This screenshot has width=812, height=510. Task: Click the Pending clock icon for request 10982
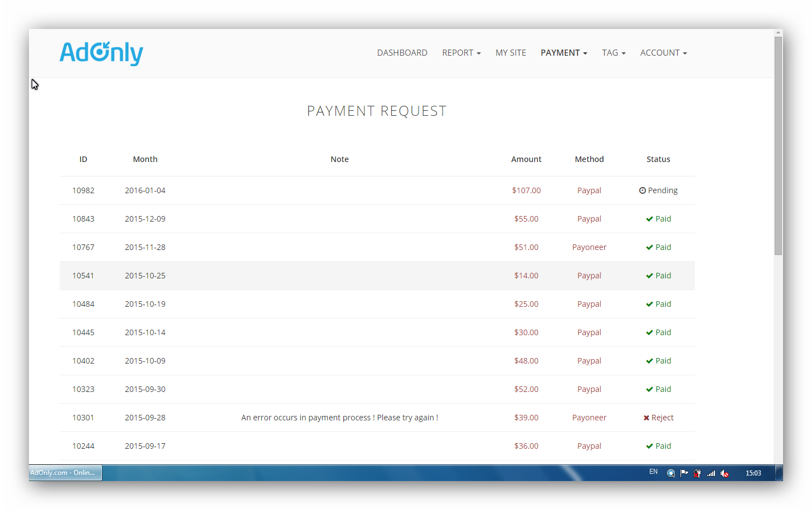[x=643, y=190]
